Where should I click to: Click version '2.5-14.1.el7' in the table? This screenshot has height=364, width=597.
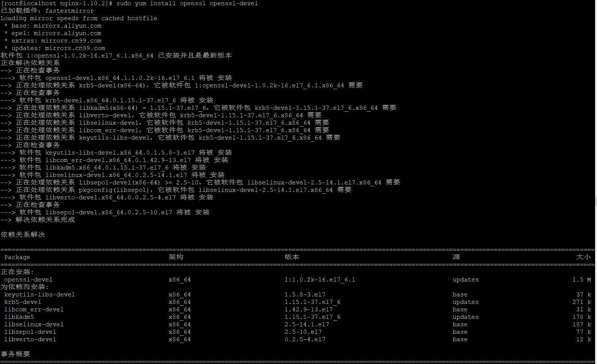pyautogui.click(x=307, y=324)
